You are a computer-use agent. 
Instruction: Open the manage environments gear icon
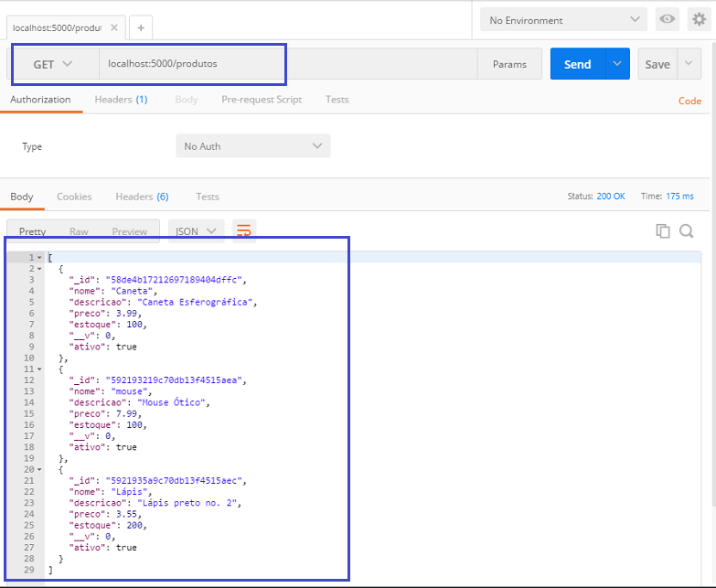point(699,19)
